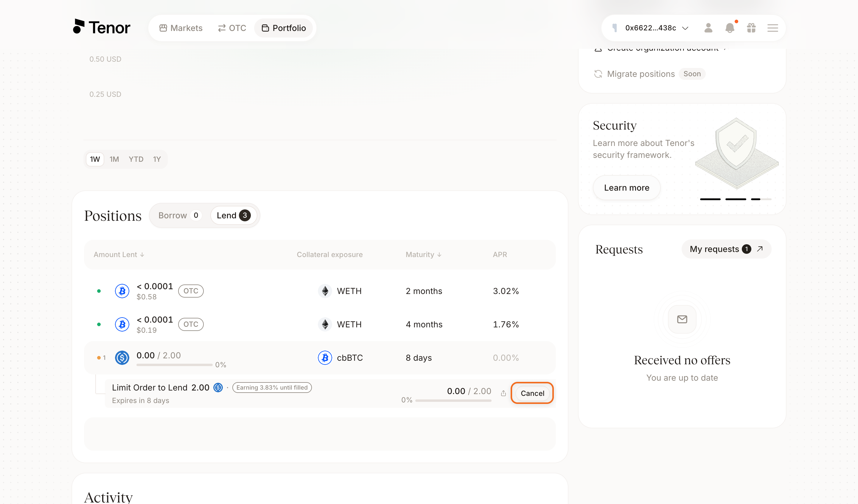This screenshot has width=858, height=504.
Task: Select the YTD chart range
Action: (136, 159)
